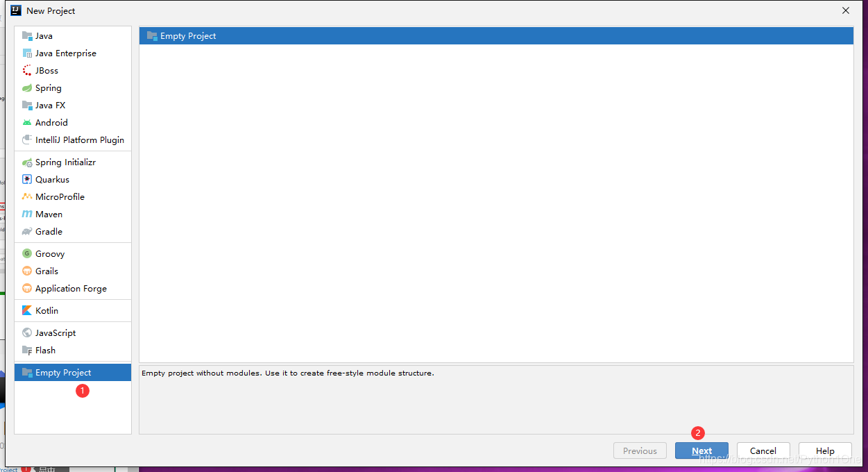This screenshot has width=868, height=472.
Task: Select Groovy in the sidebar
Action: (x=73, y=254)
